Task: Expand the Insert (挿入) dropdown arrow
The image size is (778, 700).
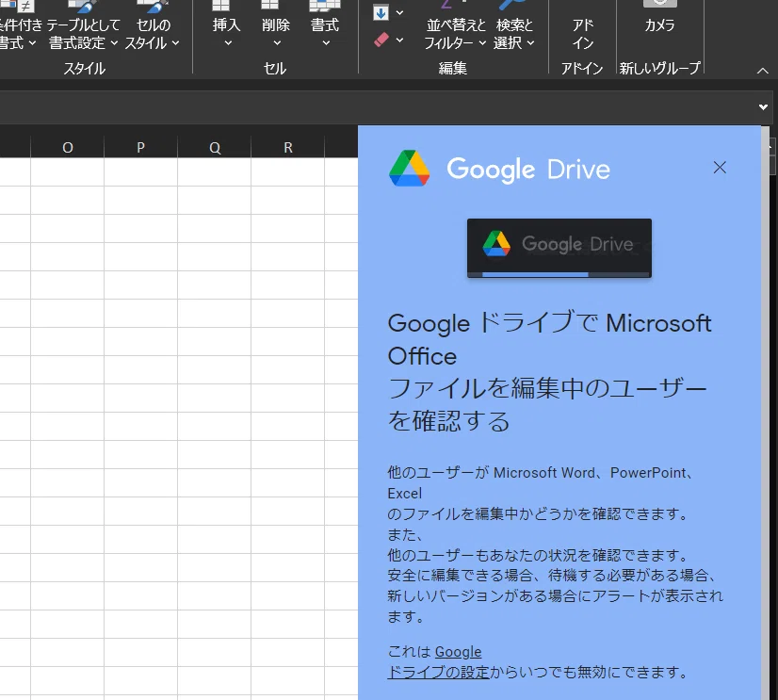Action: [228, 43]
